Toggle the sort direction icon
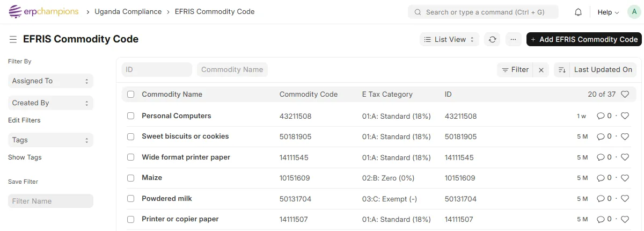 coord(561,70)
